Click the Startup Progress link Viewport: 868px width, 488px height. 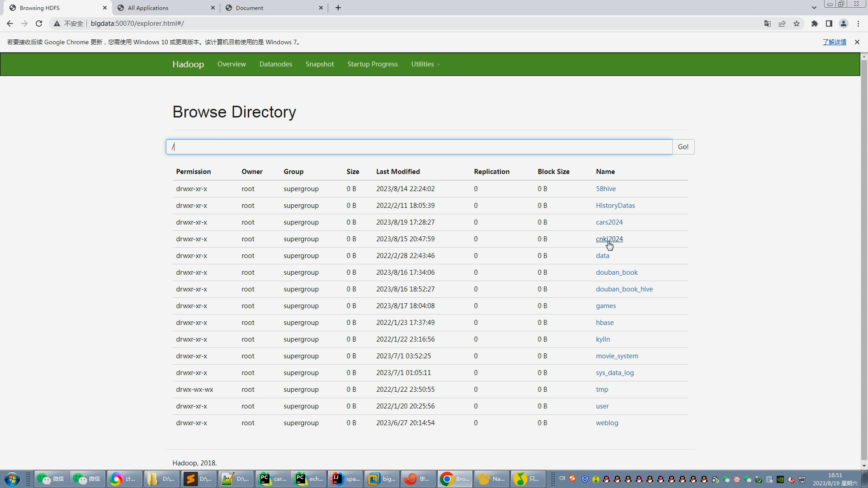click(373, 64)
